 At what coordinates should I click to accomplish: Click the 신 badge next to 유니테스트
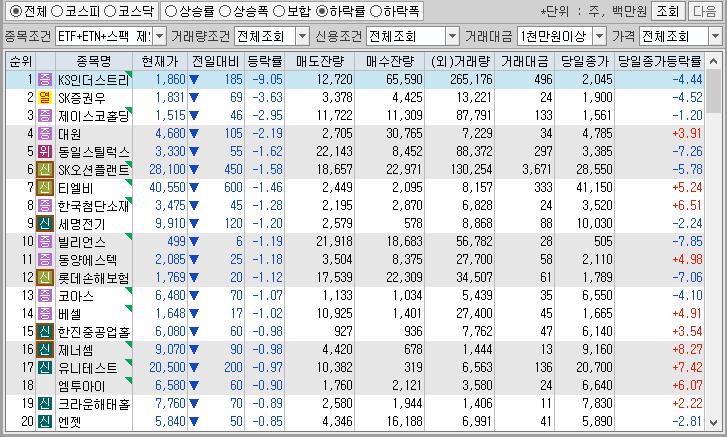coord(45,368)
